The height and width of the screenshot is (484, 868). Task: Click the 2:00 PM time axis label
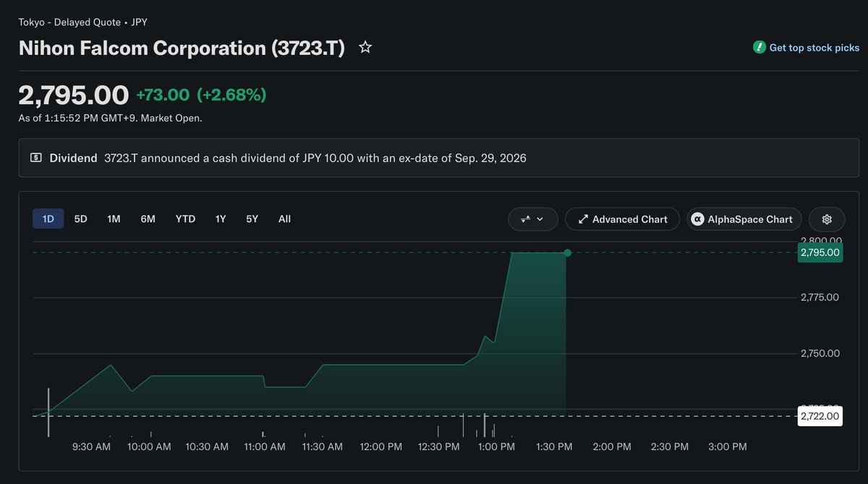tap(612, 447)
